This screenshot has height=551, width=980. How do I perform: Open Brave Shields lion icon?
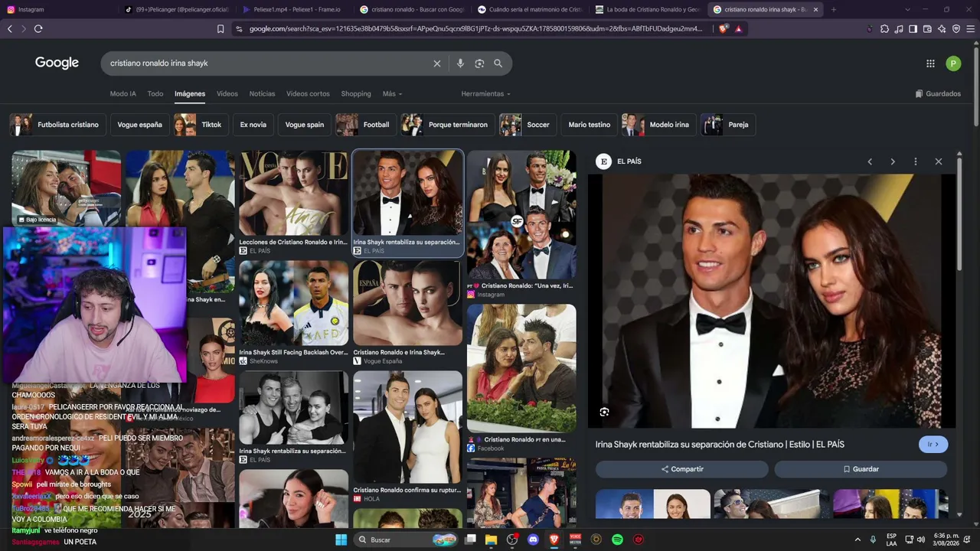[724, 29]
